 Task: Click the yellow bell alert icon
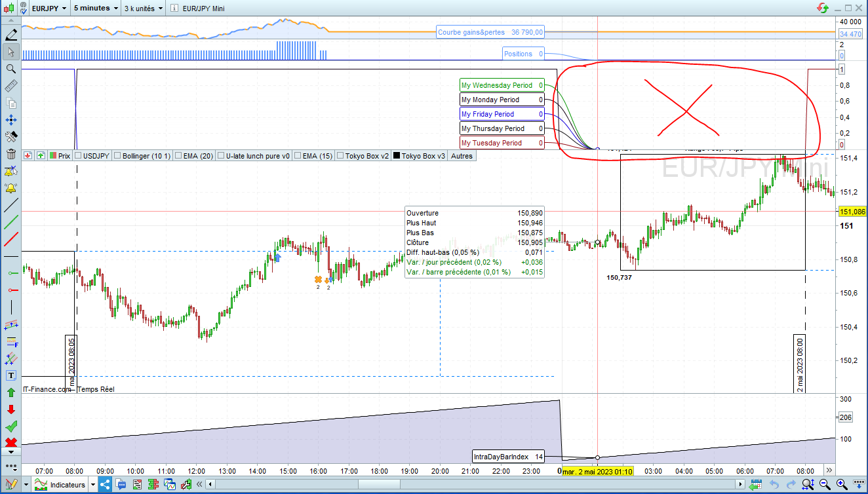[x=10, y=188]
